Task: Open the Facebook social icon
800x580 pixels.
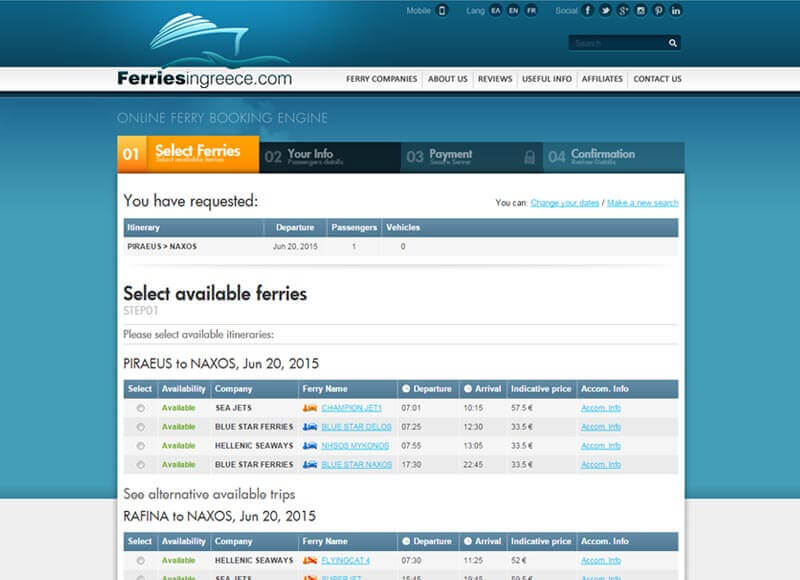Action: point(588,10)
